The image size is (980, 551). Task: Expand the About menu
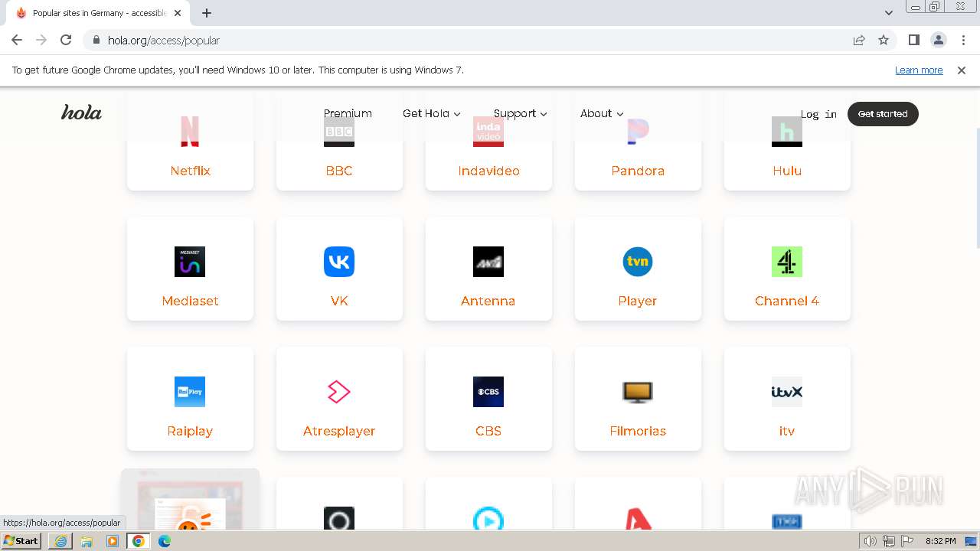coord(602,113)
